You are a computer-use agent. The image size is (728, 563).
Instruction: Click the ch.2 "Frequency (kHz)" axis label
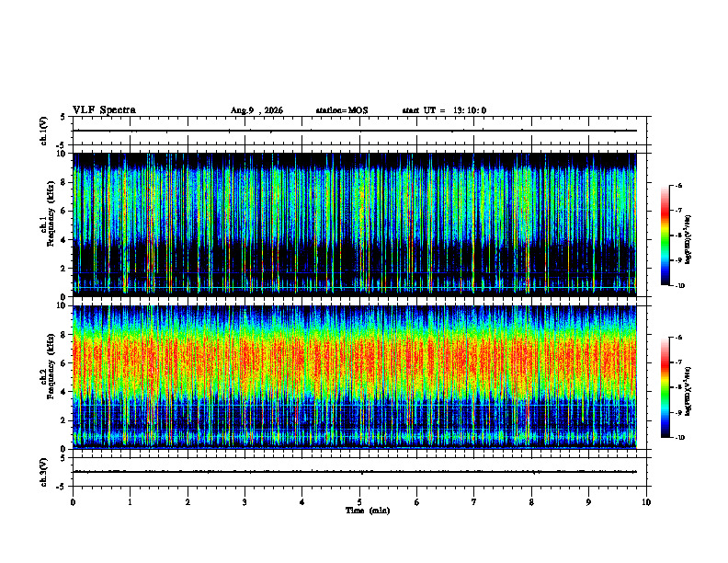51,365
